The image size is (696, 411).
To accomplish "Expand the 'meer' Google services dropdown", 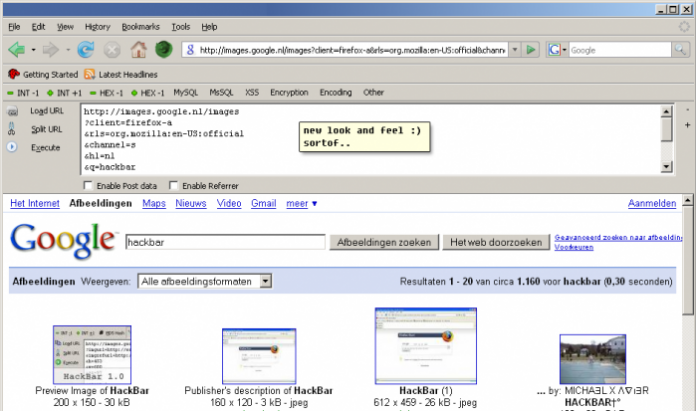I will point(302,203).
